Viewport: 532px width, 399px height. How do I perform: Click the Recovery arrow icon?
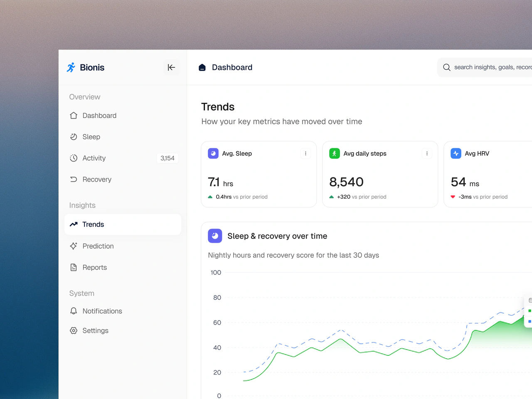tap(74, 180)
